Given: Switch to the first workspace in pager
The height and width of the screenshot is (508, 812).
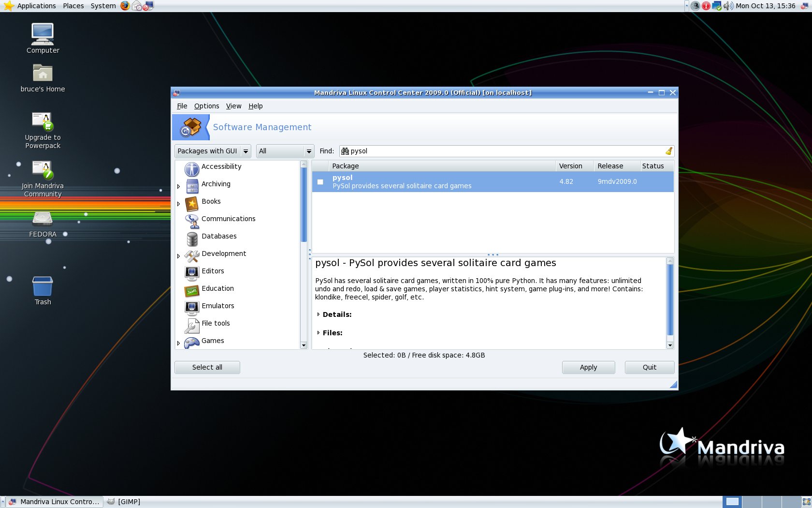Looking at the screenshot, I should click(x=732, y=502).
